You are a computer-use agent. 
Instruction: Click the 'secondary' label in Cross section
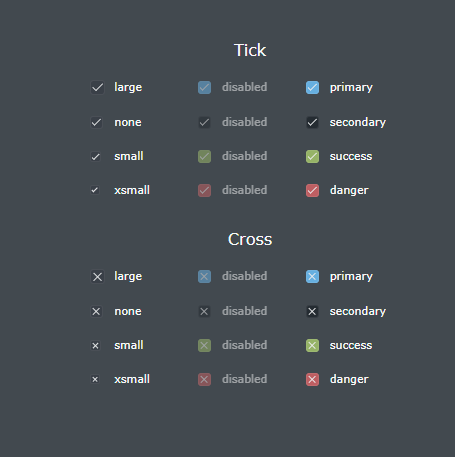(x=358, y=311)
